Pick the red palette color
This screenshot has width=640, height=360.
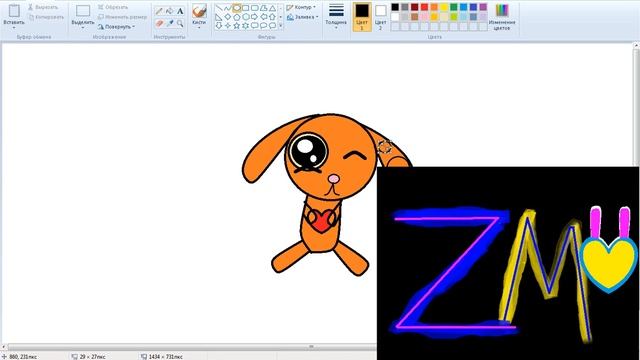click(x=424, y=7)
